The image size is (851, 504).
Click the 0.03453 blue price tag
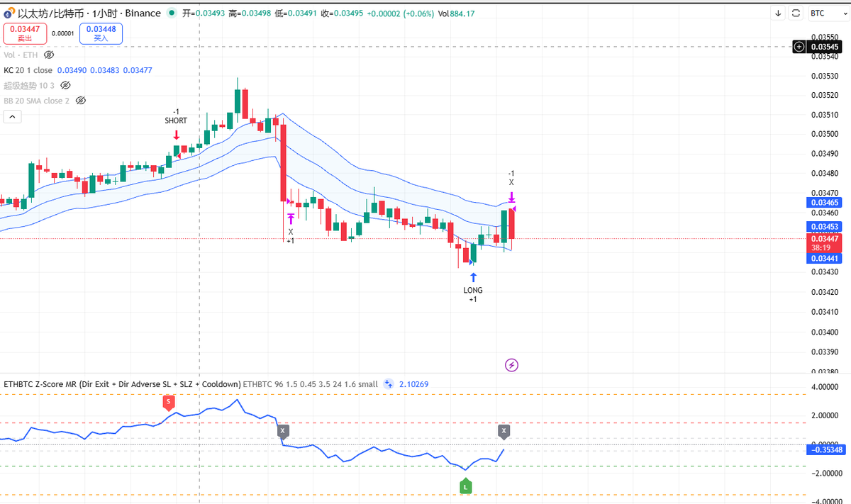point(824,227)
